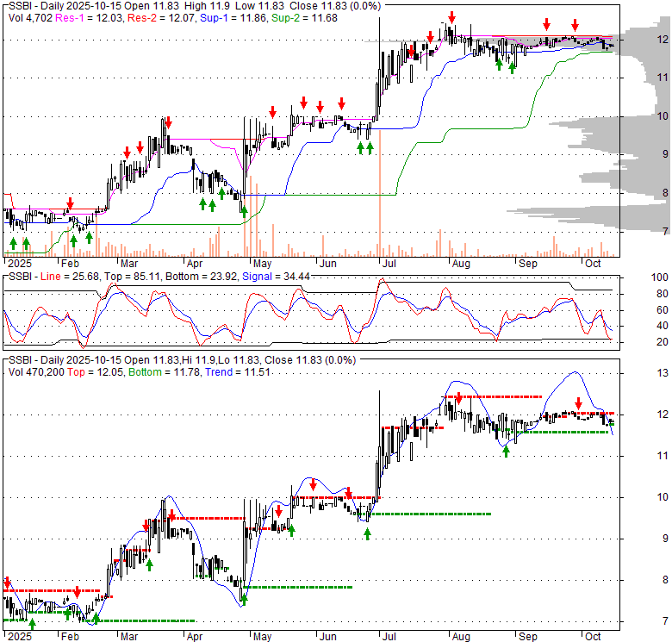Click the SSBI ticker in the oscillator header

point(20,277)
